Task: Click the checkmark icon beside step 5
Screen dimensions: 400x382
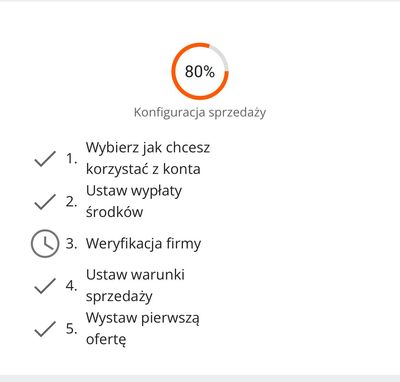Action: pyautogui.click(x=45, y=329)
